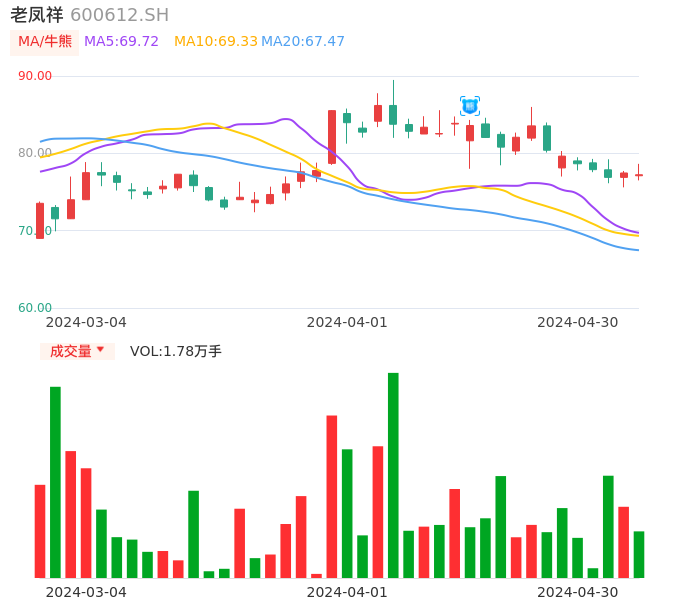Screen dimensions: 686x606
Task: Click the 2024-04-30 date label under the price chart
Action: click(577, 322)
